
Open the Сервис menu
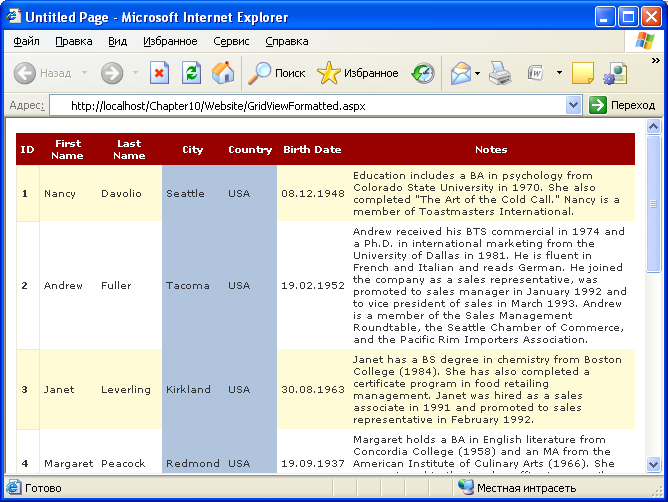click(231, 41)
